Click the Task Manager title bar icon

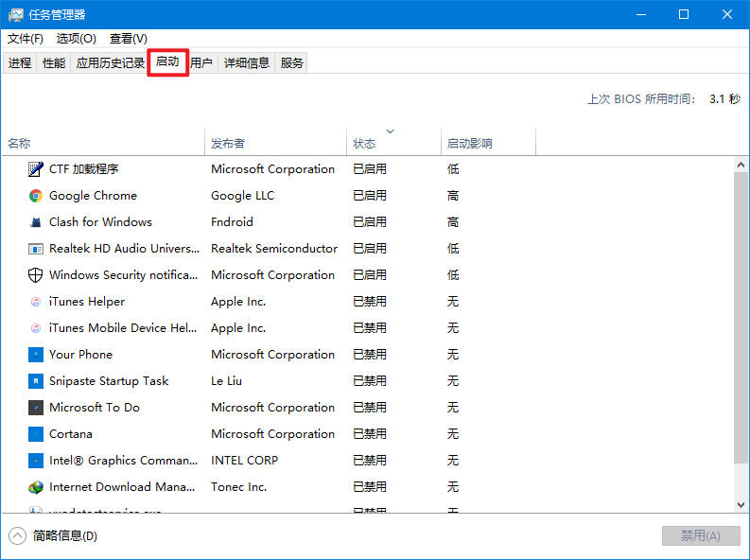pyautogui.click(x=15, y=15)
